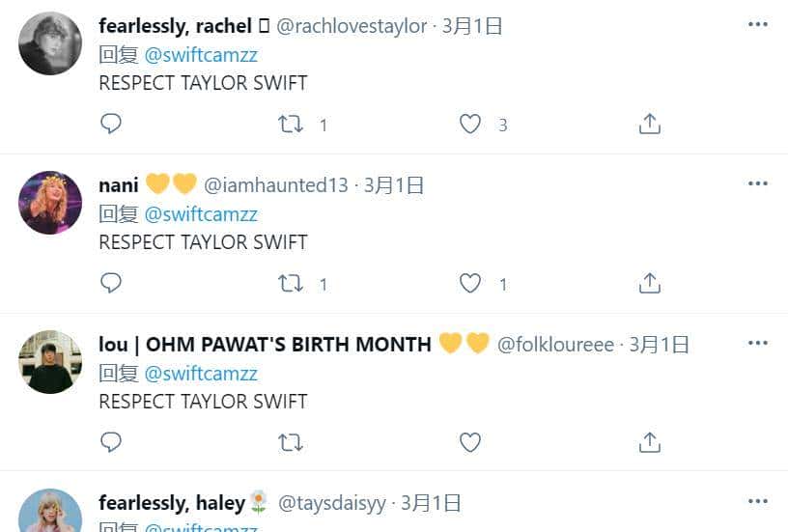788x532 pixels.
Task: Open more options for nani's tweet
Action: pyautogui.click(x=757, y=183)
